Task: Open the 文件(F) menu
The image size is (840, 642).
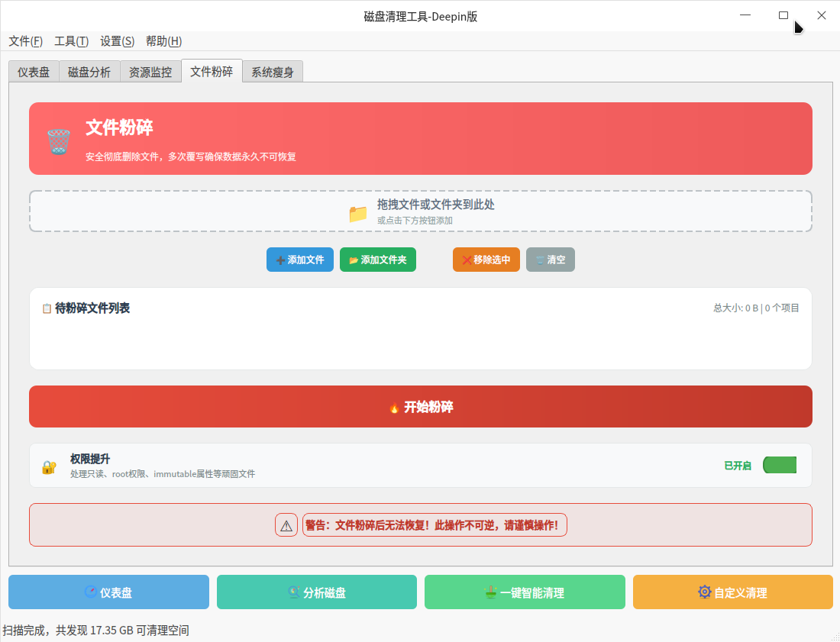Action: tap(26, 41)
